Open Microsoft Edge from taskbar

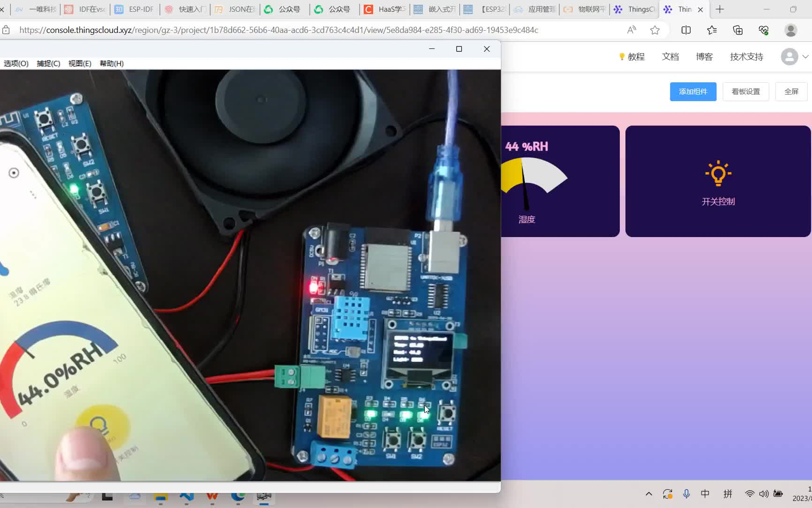click(x=238, y=497)
